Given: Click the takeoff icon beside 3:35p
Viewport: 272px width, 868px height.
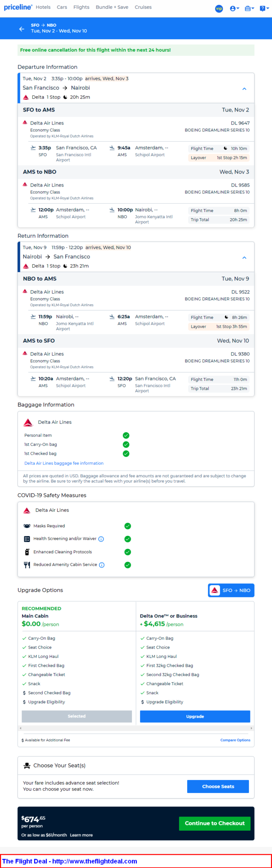Looking at the screenshot, I should pyautogui.click(x=33, y=148).
